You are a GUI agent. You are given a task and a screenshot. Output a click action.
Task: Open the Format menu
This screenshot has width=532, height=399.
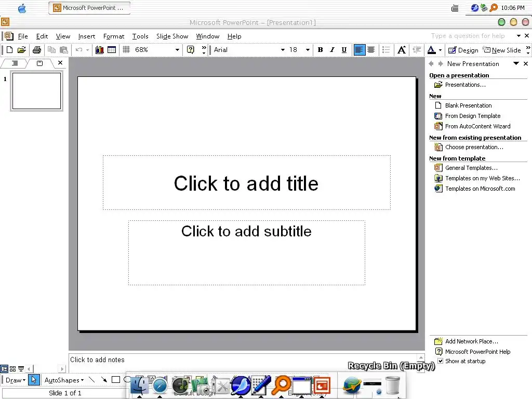coord(114,36)
